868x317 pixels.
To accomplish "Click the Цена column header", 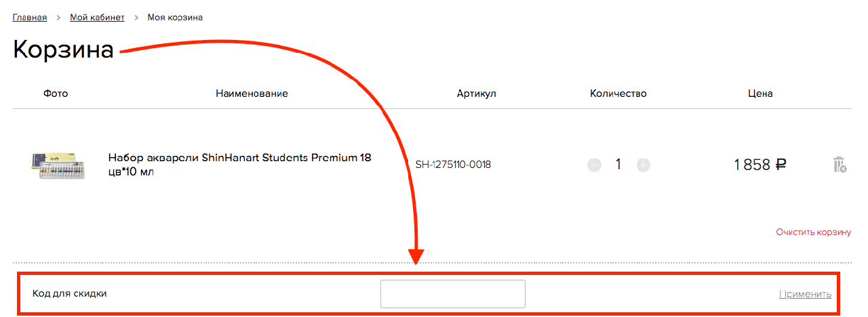I will [760, 93].
